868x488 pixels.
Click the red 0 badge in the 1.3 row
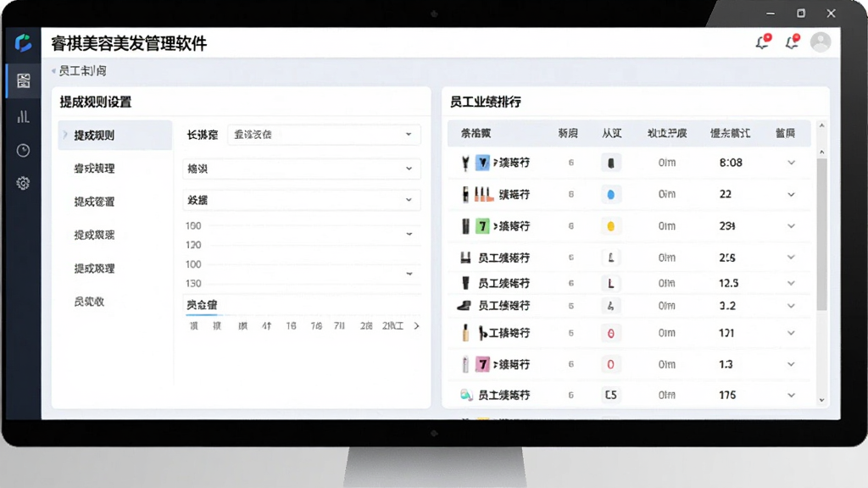tap(610, 364)
